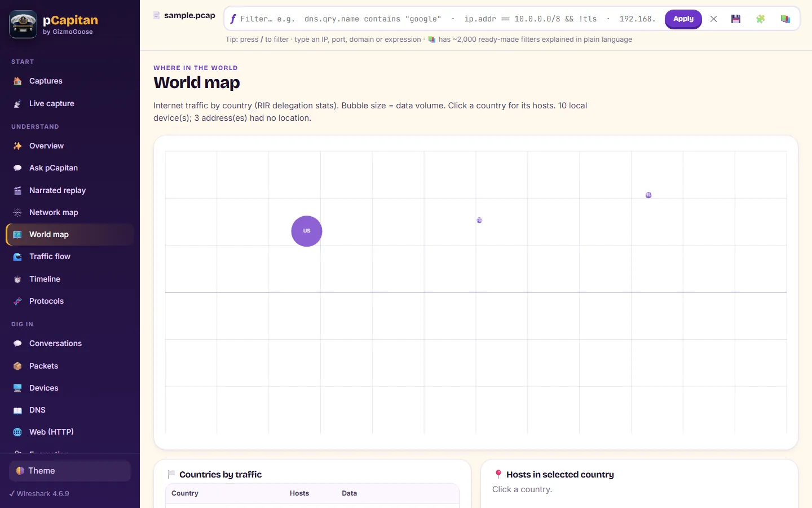Open DNS via the book icon
This screenshot has width=812, height=508.
click(17, 410)
